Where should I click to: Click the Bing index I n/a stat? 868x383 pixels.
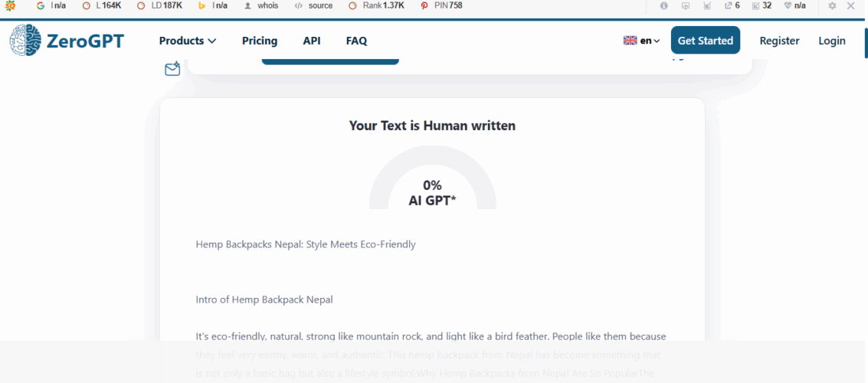[213, 6]
